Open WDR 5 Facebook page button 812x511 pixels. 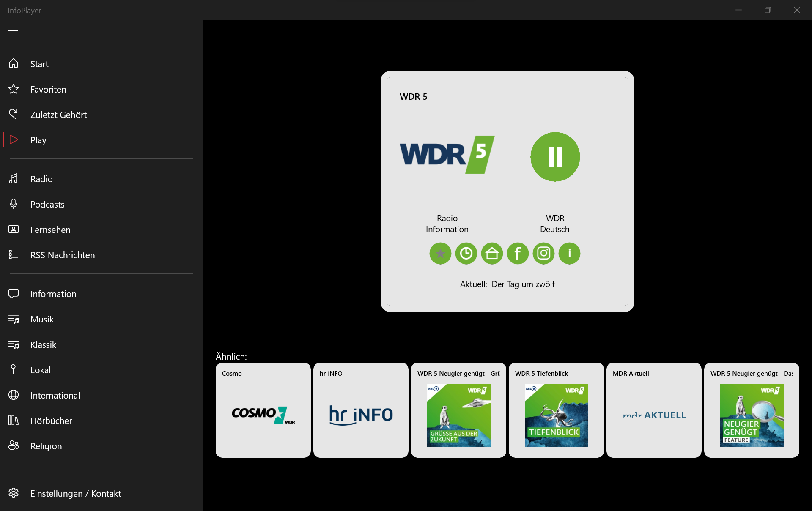click(x=518, y=254)
